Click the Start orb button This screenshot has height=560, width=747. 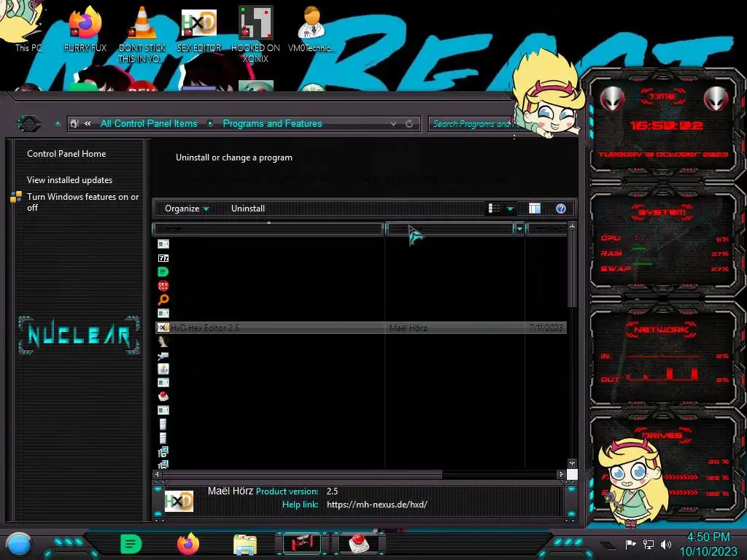pos(19,545)
